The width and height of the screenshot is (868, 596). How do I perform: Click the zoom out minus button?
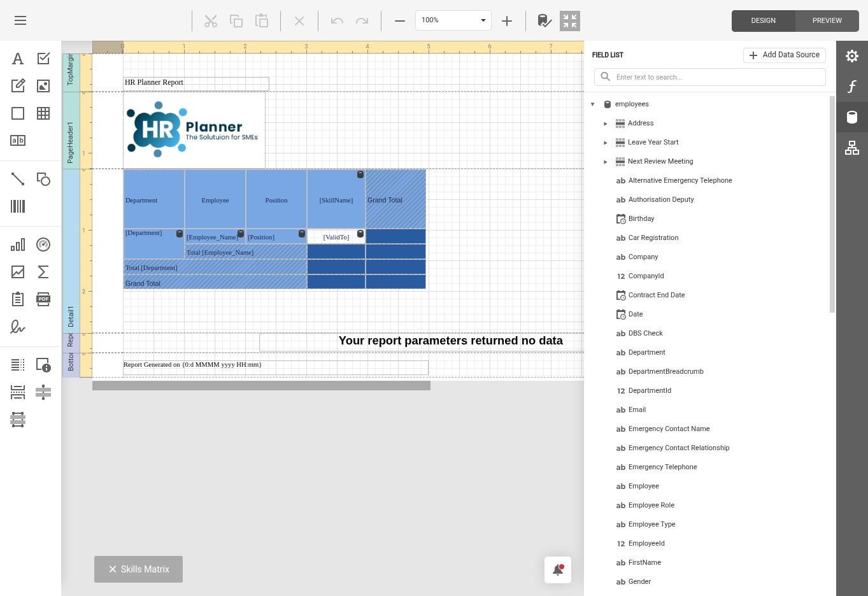(400, 20)
